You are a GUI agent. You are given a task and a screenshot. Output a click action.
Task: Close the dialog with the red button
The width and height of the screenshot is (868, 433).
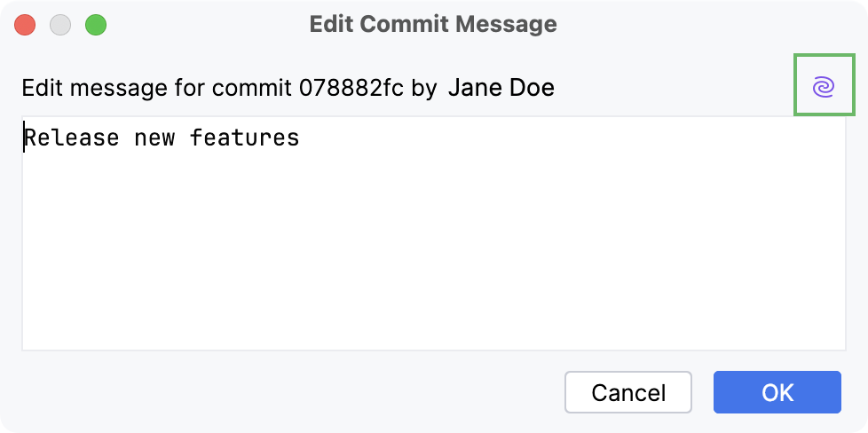click(26, 25)
